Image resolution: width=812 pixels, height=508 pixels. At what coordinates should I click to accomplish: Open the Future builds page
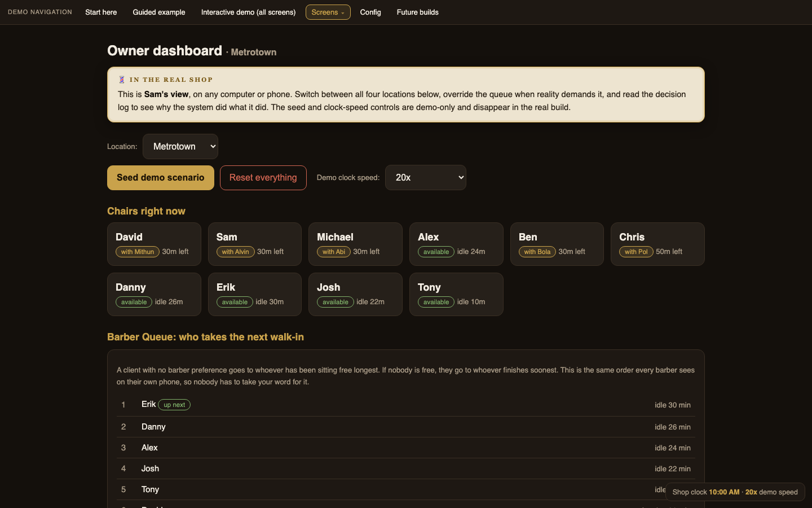tap(417, 12)
